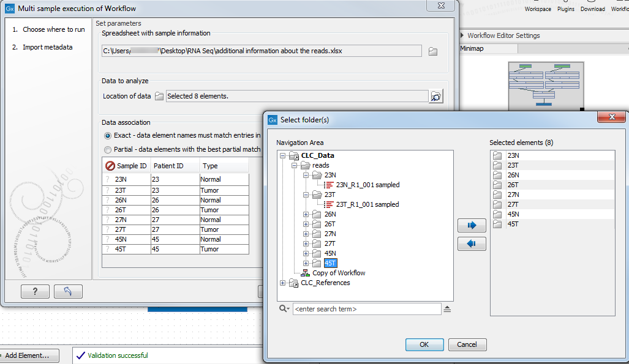
Task: Expand Workflow Editor Settings panel
Action: [462, 35]
